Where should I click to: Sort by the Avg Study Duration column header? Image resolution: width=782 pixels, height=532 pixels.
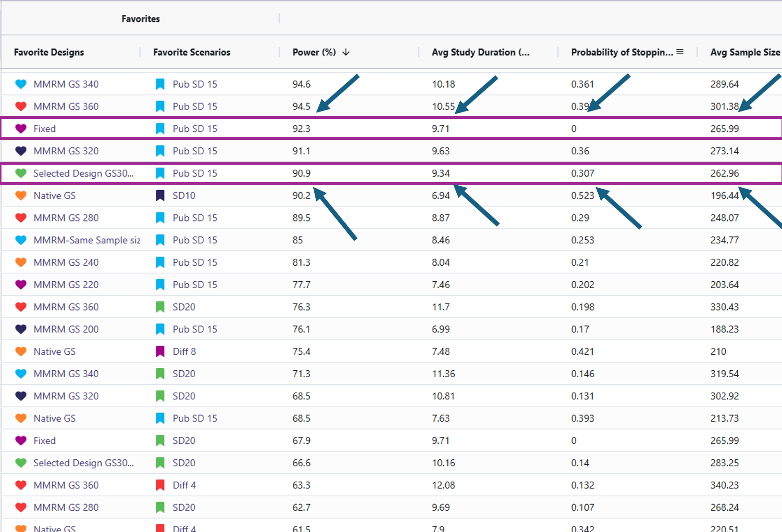[x=480, y=52]
